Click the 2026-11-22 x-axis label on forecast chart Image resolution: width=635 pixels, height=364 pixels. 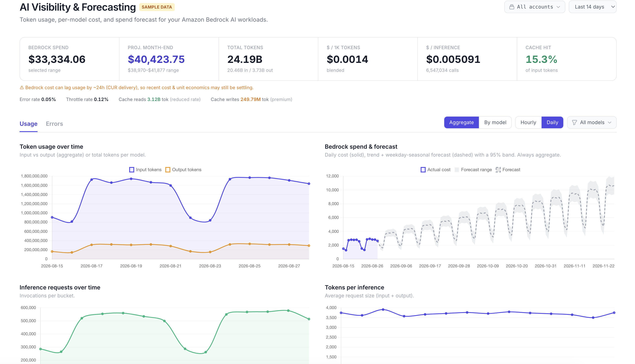(x=603, y=266)
